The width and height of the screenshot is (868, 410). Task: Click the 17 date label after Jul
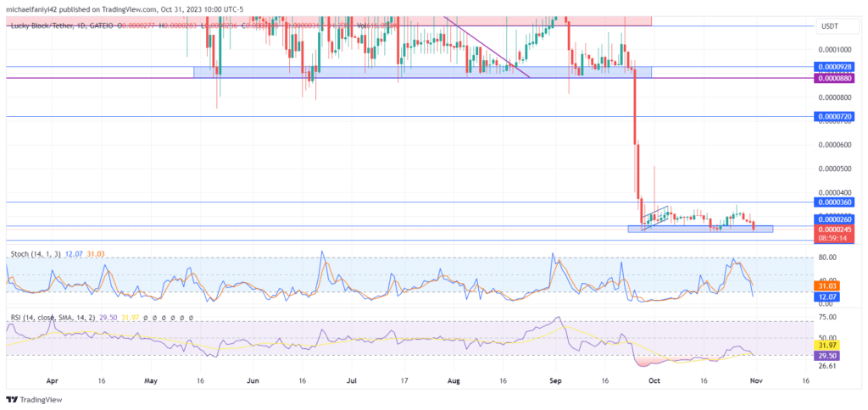[x=404, y=381]
